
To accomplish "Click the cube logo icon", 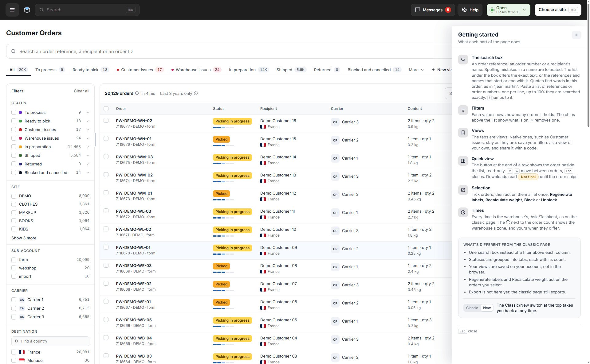I will click(27, 10).
